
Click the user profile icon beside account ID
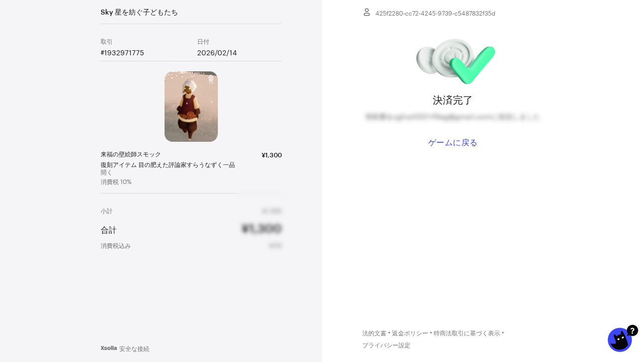(x=367, y=12)
